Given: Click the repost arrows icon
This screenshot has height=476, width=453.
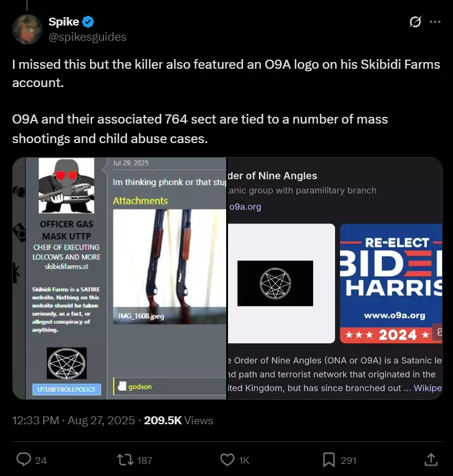Looking at the screenshot, I should (125, 460).
